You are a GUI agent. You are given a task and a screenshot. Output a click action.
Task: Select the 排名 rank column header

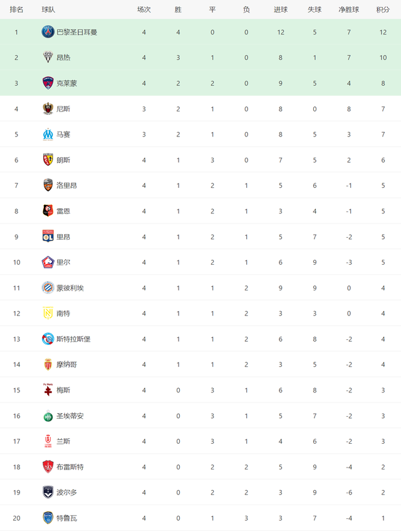(16, 10)
